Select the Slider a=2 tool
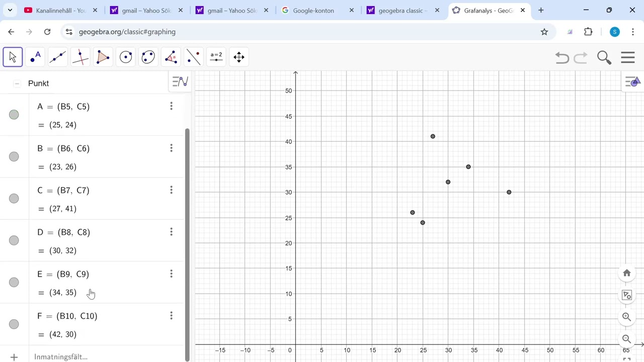Image resolution: width=644 pixels, height=362 pixels. (216, 57)
